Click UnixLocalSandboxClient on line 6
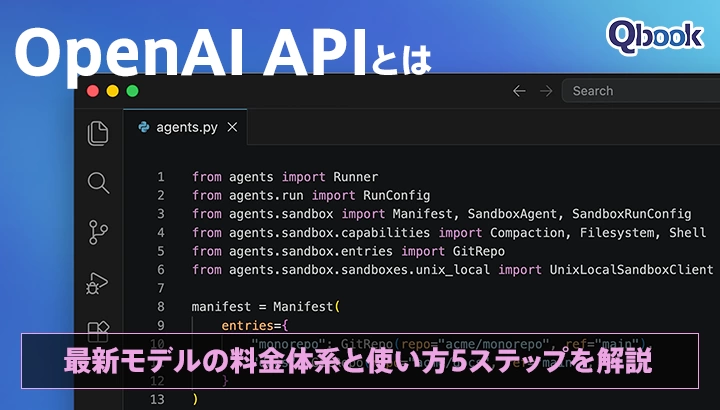 click(x=632, y=270)
